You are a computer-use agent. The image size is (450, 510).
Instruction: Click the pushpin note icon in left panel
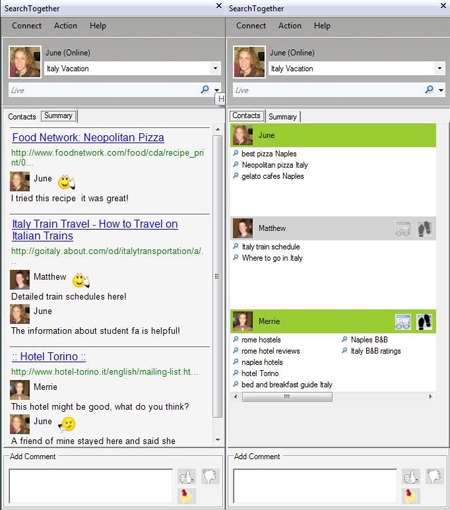point(186,496)
